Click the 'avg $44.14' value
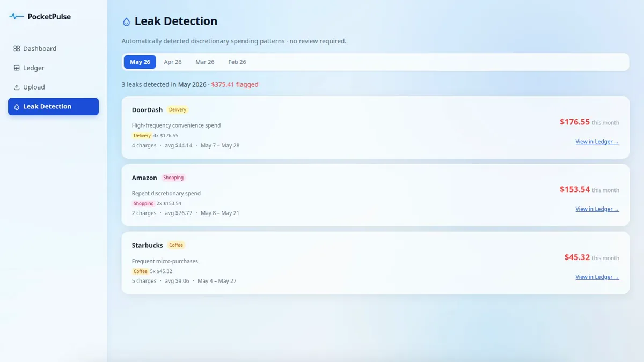The image size is (644, 362). click(178, 145)
